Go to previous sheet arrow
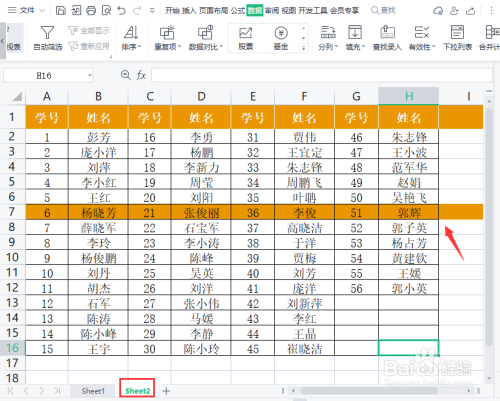Screen dimensions: 500x401 pyautogui.click(x=26, y=391)
